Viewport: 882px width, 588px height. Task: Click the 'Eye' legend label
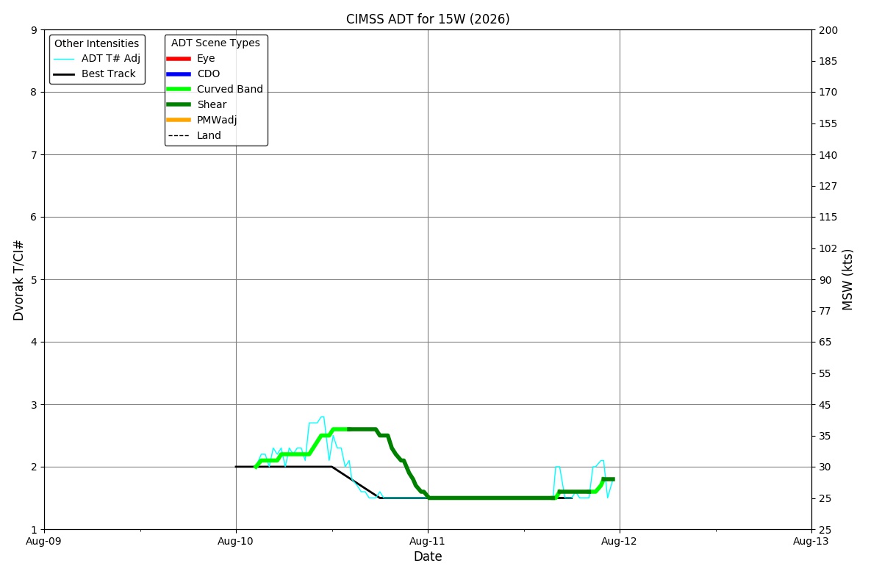click(x=206, y=59)
